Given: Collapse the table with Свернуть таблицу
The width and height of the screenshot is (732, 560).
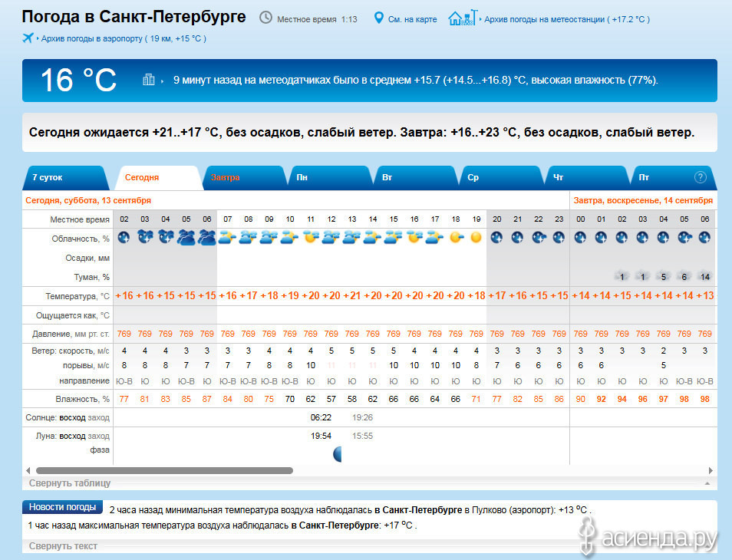Looking at the screenshot, I should (x=70, y=483).
